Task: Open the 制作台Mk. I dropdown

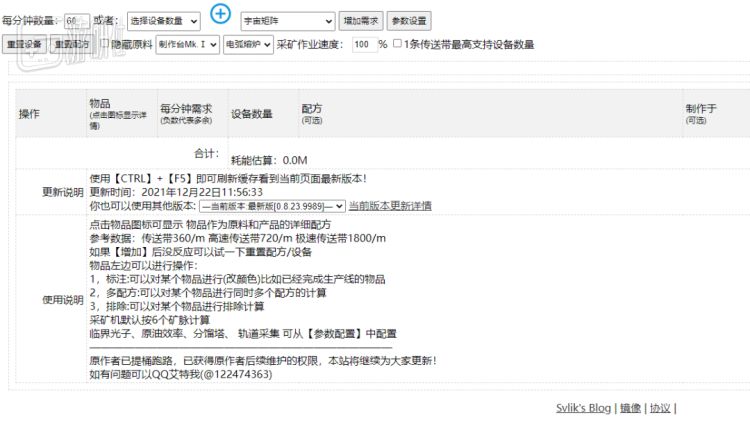Action: point(188,45)
